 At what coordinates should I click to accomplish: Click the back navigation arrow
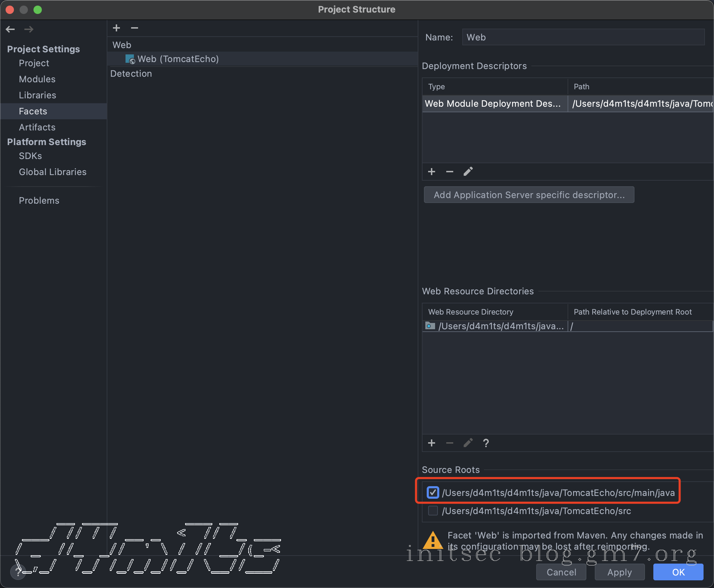coord(10,29)
